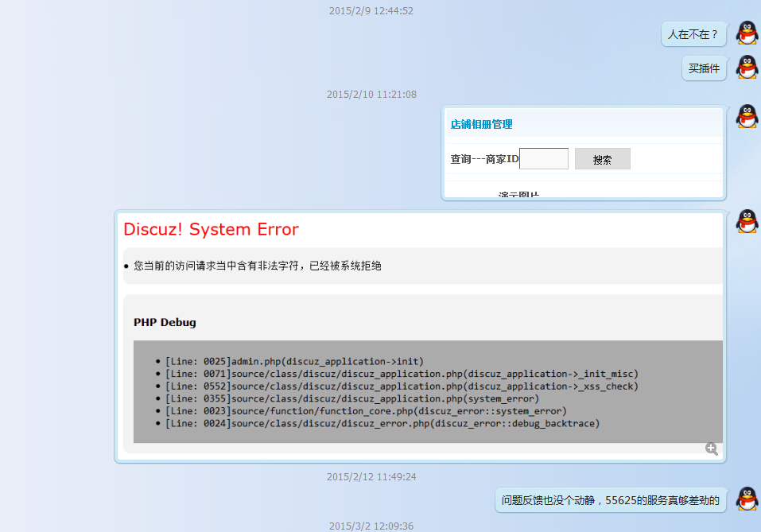The width and height of the screenshot is (761, 532).
Task: Click the magnifier zoom icon on the error image
Action: point(712,449)
